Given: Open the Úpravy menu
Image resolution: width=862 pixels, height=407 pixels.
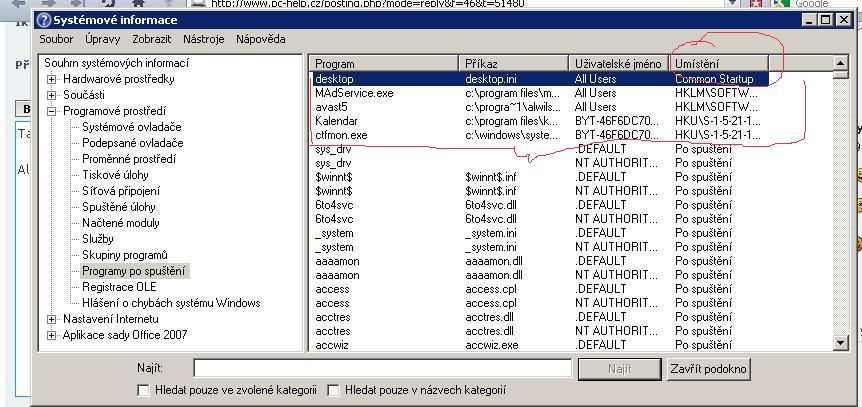Looking at the screenshot, I should pos(102,39).
